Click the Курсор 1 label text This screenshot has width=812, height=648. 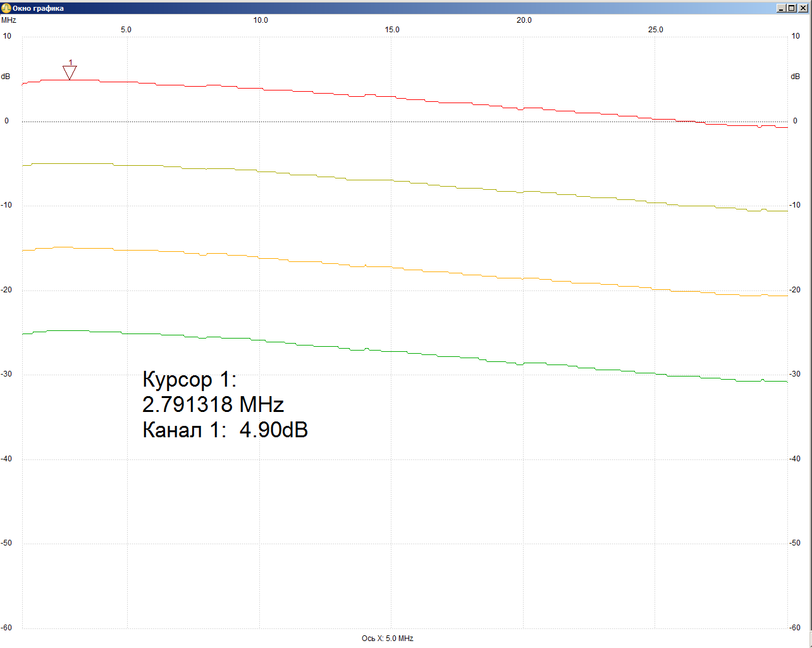click(189, 380)
